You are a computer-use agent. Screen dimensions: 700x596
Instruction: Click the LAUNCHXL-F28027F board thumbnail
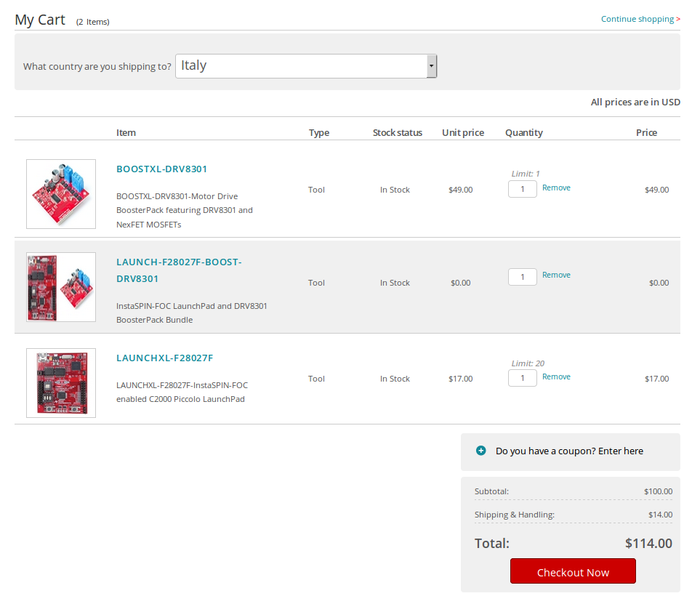[61, 383]
